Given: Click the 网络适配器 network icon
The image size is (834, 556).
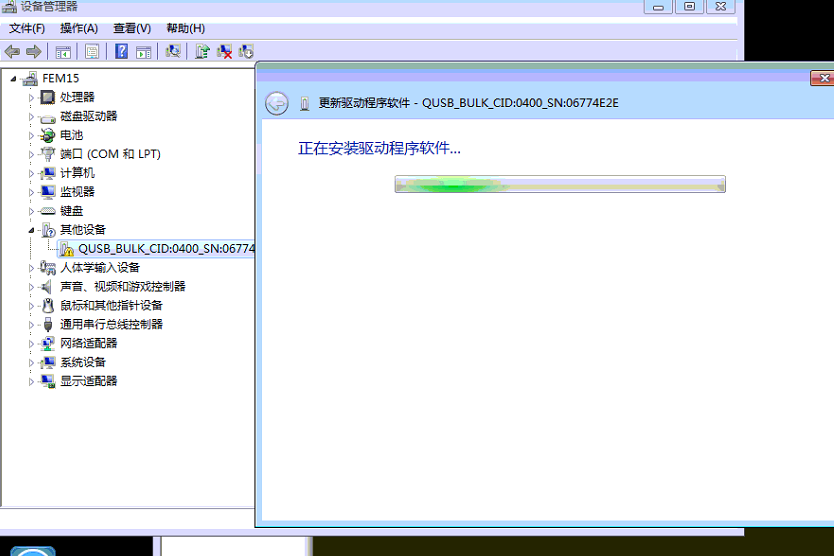Looking at the screenshot, I should [x=48, y=344].
